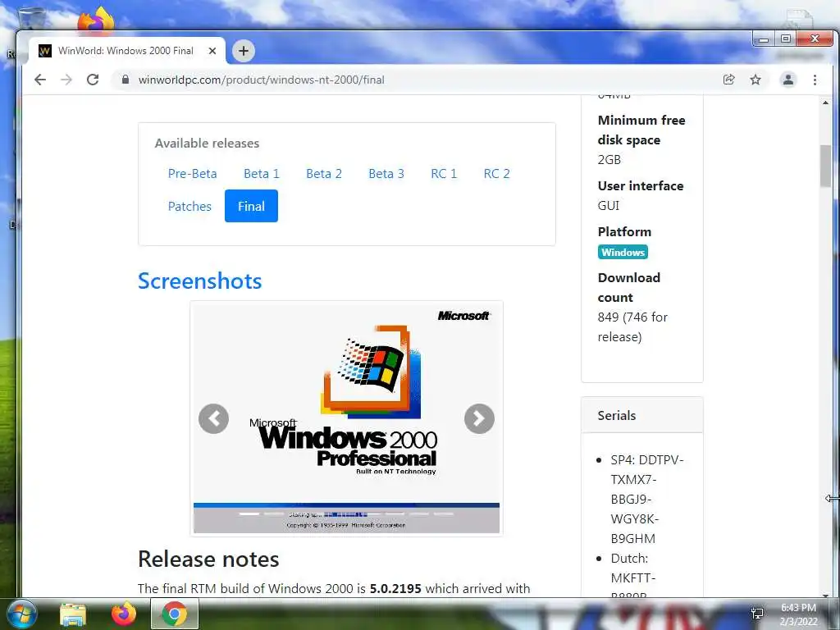The image size is (840, 630).
Task: Launch Firefox from the taskbar
Action: (x=124, y=614)
